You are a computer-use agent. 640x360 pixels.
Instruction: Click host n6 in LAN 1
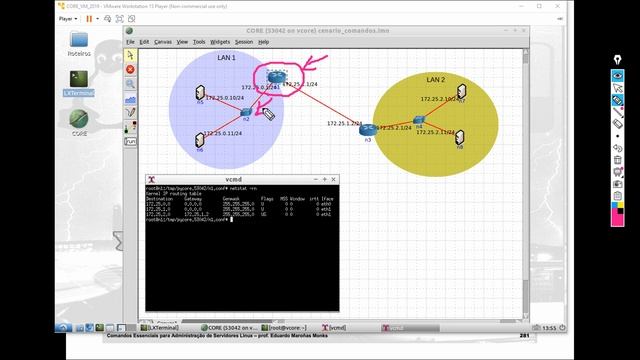(x=200, y=140)
